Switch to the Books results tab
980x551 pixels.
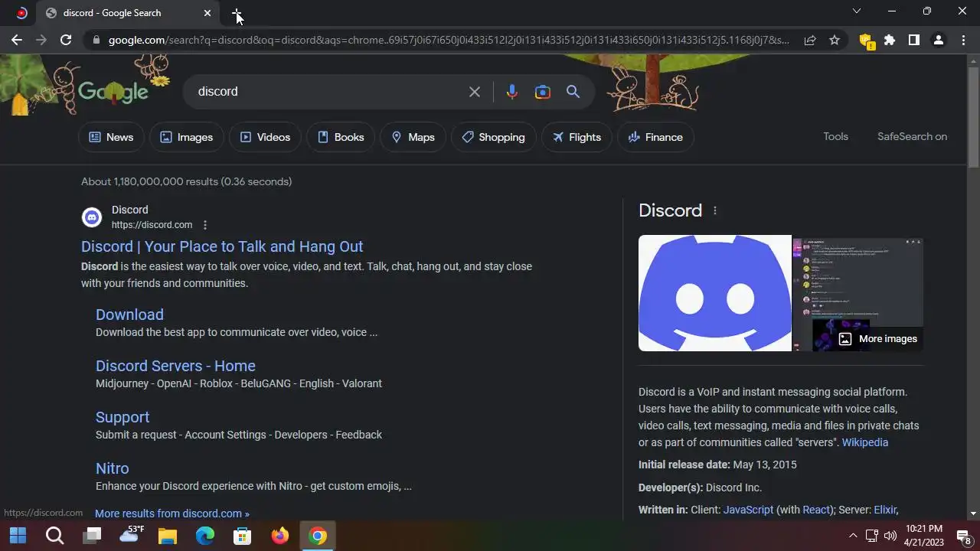tap(341, 137)
